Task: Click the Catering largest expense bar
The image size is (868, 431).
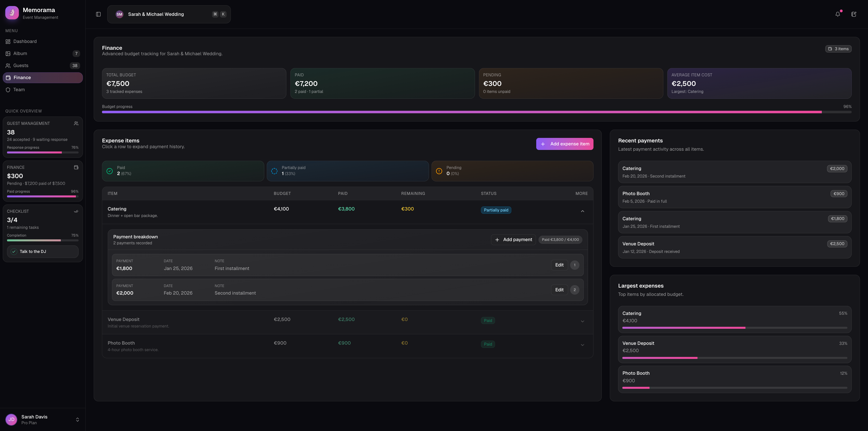Action: tap(735, 328)
